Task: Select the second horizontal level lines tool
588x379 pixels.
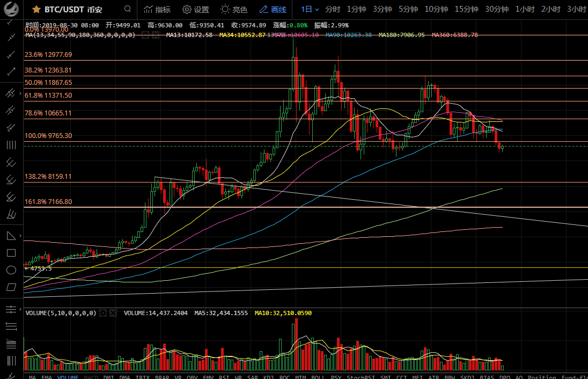Action: (11, 326)
